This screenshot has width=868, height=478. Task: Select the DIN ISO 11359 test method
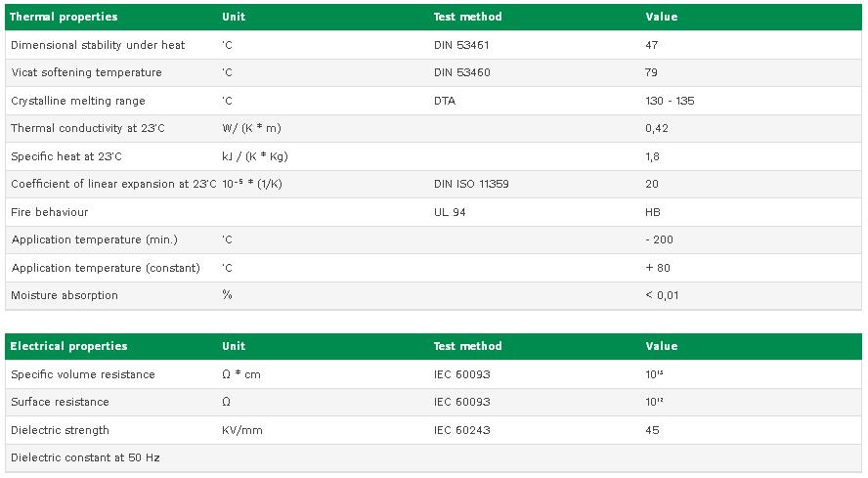click(x=471, y=184)
